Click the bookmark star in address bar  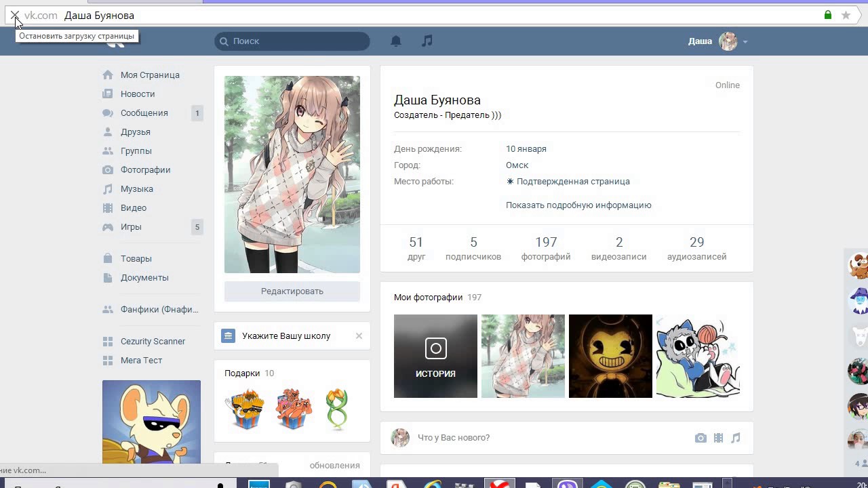coord(846,15)
